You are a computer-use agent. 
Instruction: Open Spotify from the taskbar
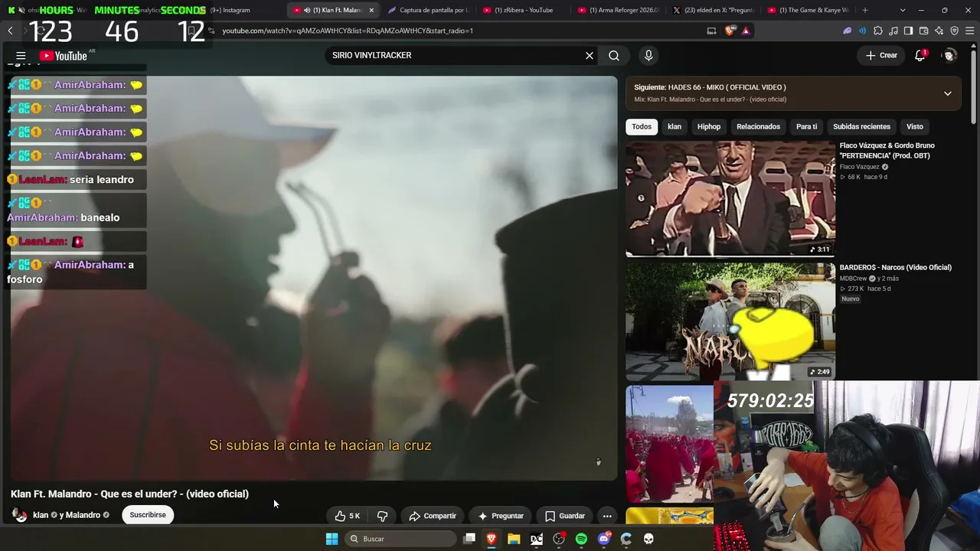[x=581, y=539]
